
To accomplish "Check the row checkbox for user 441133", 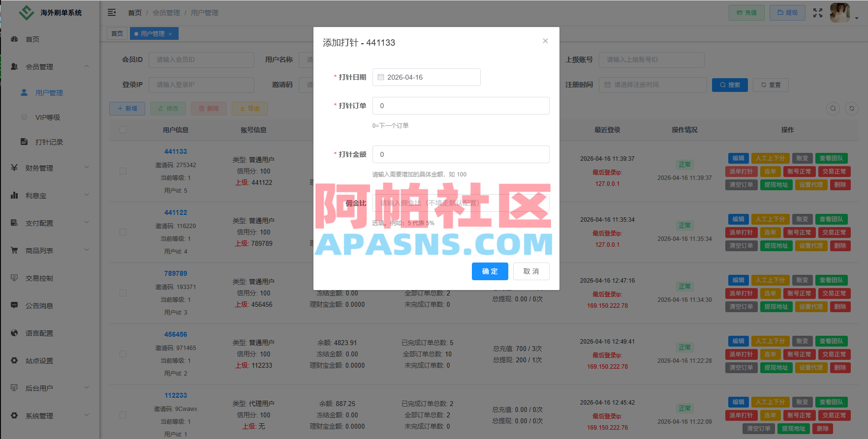I will pyautogui.click(x=123, y=171).
